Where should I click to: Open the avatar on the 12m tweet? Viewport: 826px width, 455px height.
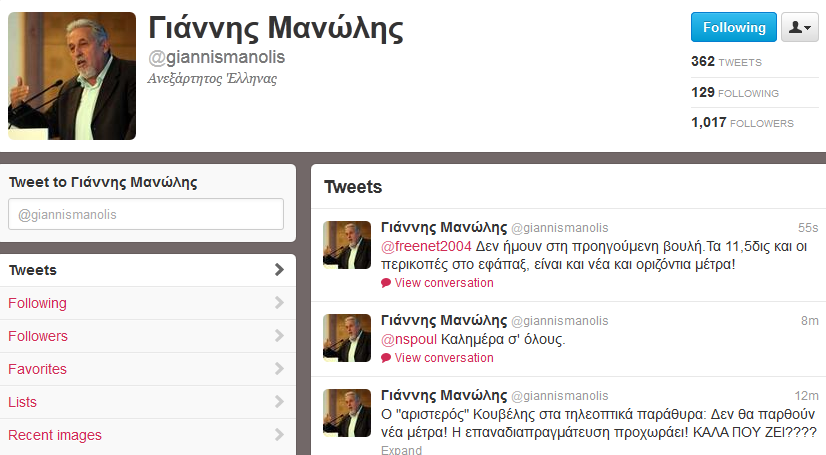click(347, 413)
